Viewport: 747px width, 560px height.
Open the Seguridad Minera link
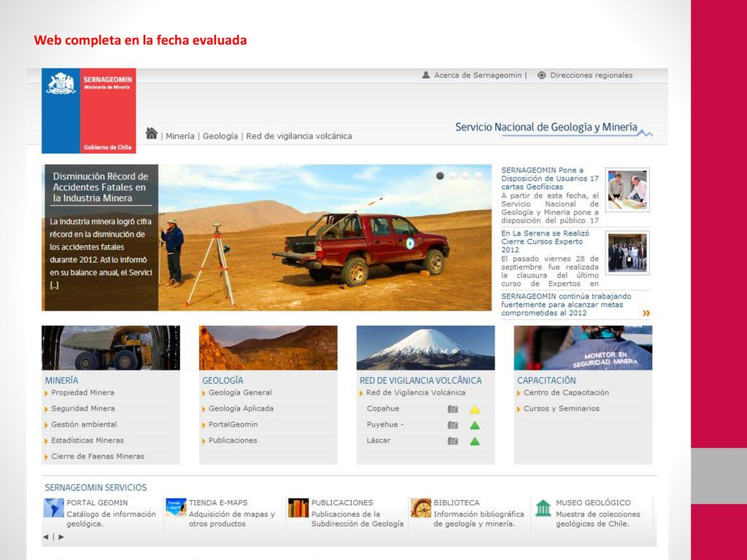[83, 408]
